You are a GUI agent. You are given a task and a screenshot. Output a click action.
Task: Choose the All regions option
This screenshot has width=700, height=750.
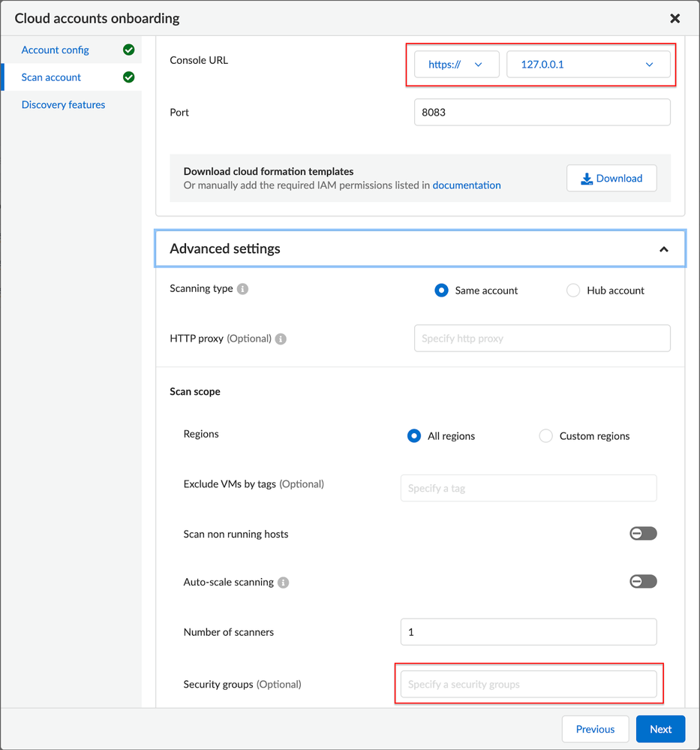[x=413, y=436]
